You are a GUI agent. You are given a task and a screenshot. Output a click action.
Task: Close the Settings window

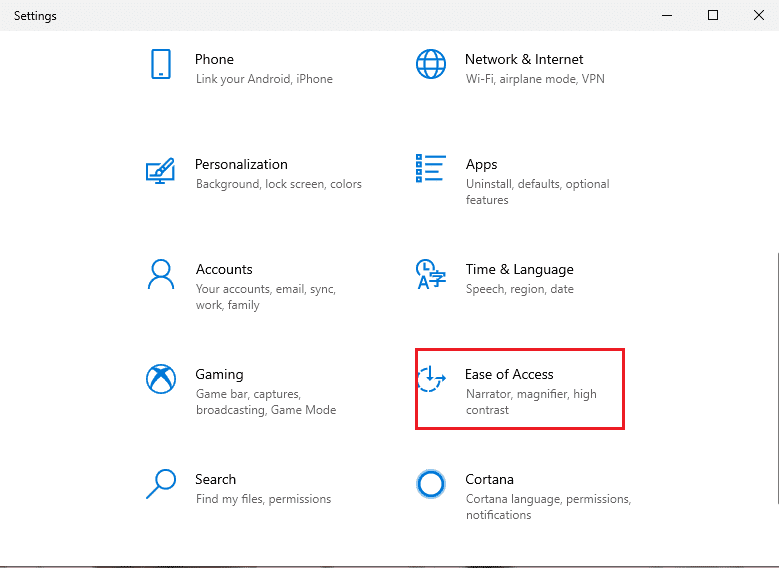coord(758,15)
